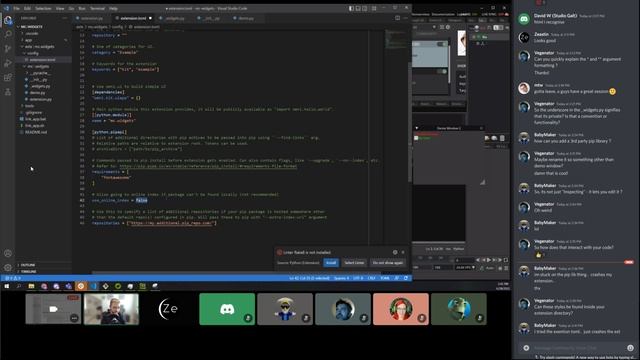640x360 pixels.
Task: Switch to the _widgets.py editor tab
Action: click(x=174, y=18)
